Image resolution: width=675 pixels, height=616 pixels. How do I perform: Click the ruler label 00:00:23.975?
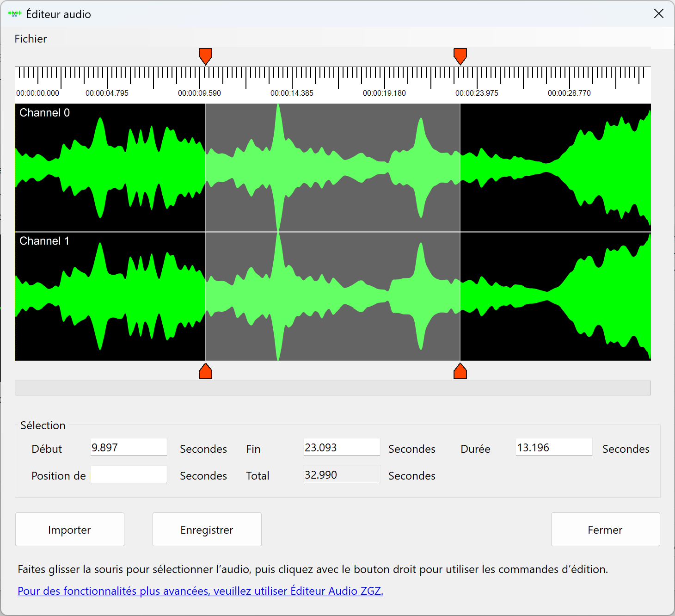pyautogui.click(x=477, y=93)
